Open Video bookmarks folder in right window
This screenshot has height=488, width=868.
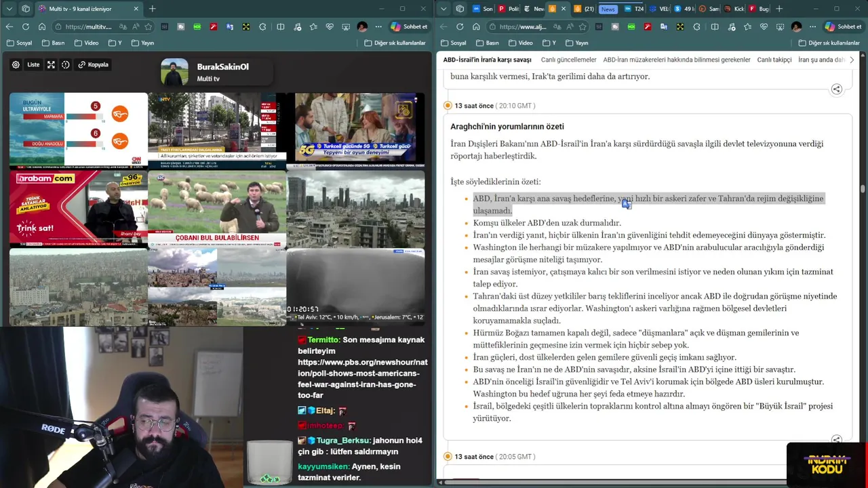[x=521, y=43]
